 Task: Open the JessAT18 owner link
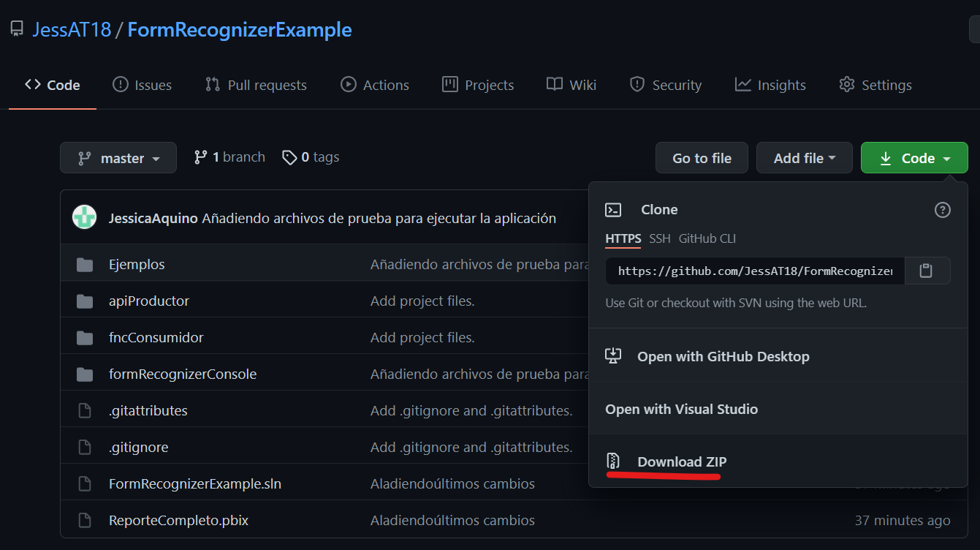tap(72, 30)
